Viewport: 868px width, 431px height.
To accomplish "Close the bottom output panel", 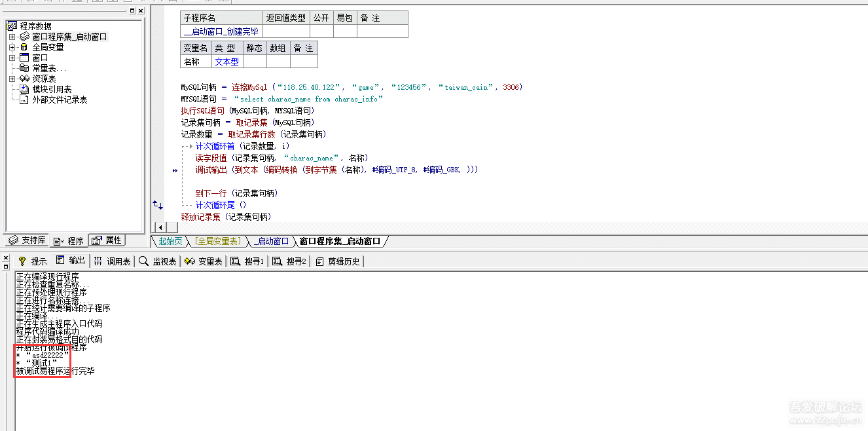I will 6,258.
